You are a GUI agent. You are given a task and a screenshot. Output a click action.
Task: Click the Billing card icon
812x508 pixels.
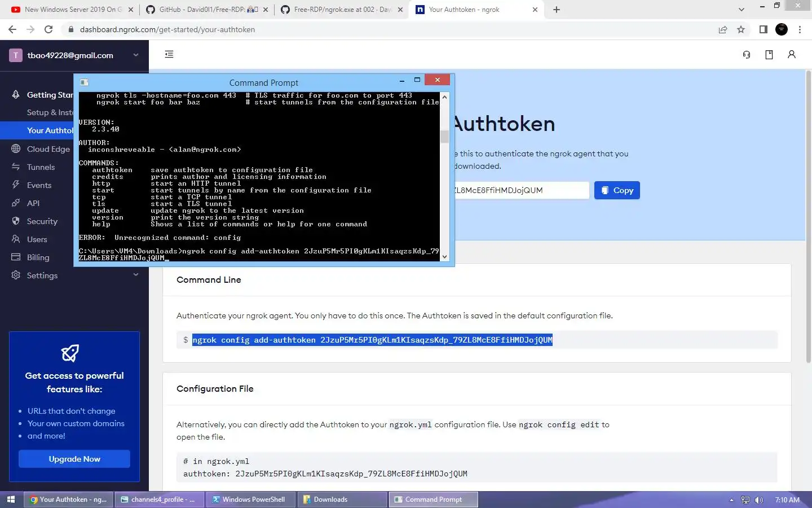[16, 257]
